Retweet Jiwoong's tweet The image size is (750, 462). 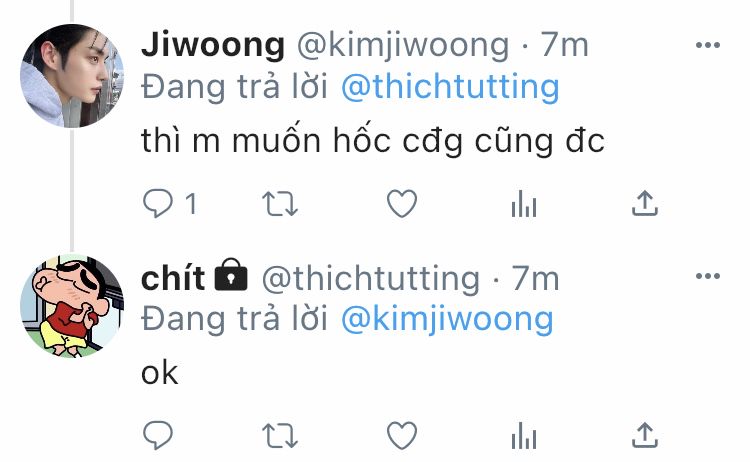click(280, 204)
